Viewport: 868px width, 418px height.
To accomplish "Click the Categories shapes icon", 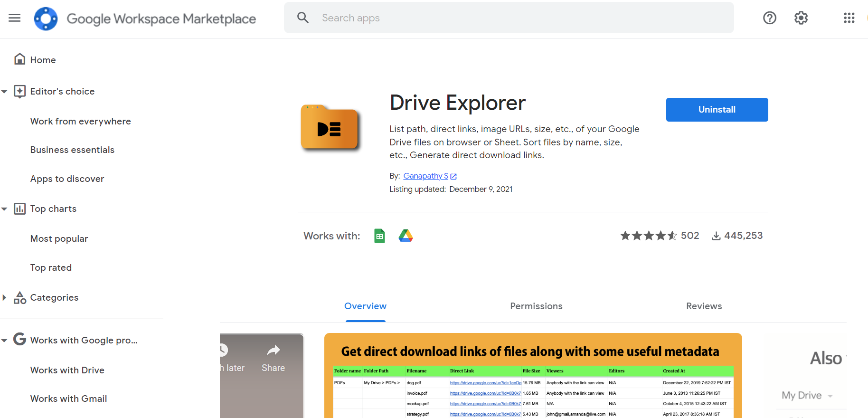I will [20, 297].
